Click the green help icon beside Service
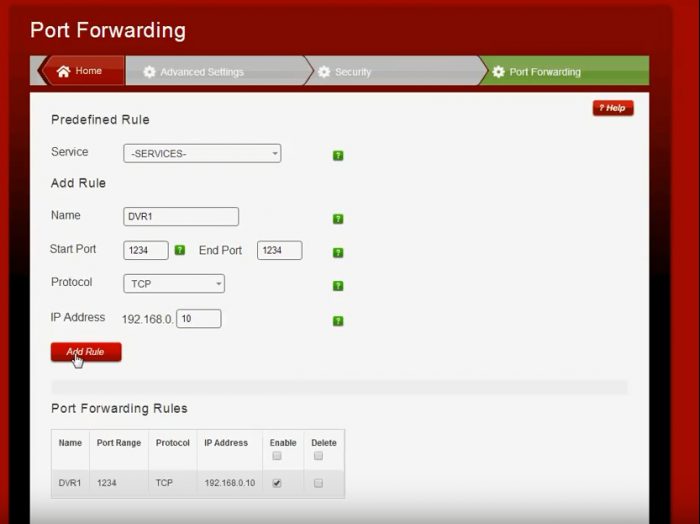Screen dimensions: 700x524 point(338,156)
